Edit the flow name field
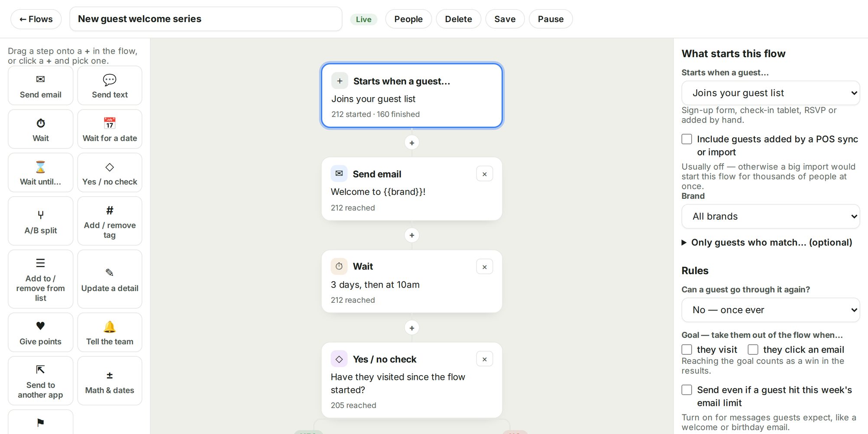The image size is (868, 434). (206, 19)
